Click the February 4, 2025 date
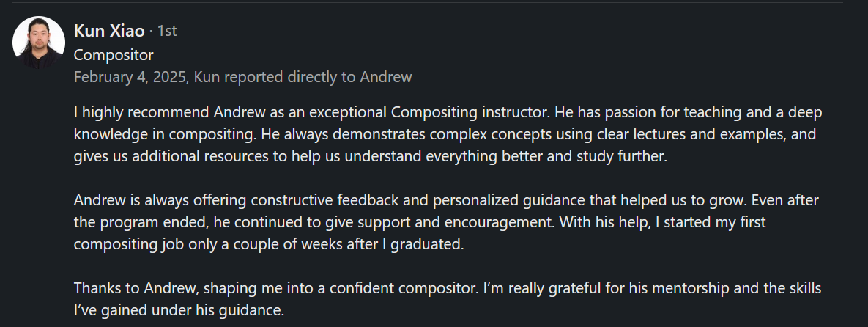Image resolution: width=868 pixels, height=327 pixels. coord(130,76)
